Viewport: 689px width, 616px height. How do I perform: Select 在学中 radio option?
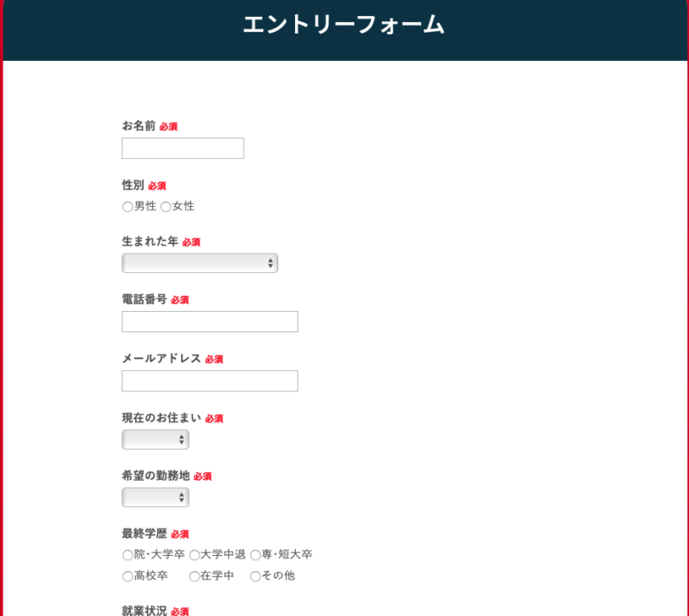point(194,576)
